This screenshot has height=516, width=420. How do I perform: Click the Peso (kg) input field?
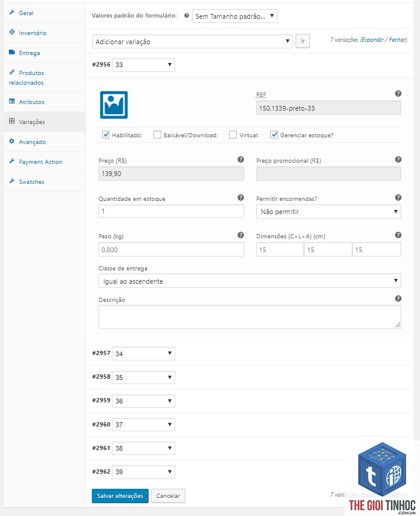(171, 249)
